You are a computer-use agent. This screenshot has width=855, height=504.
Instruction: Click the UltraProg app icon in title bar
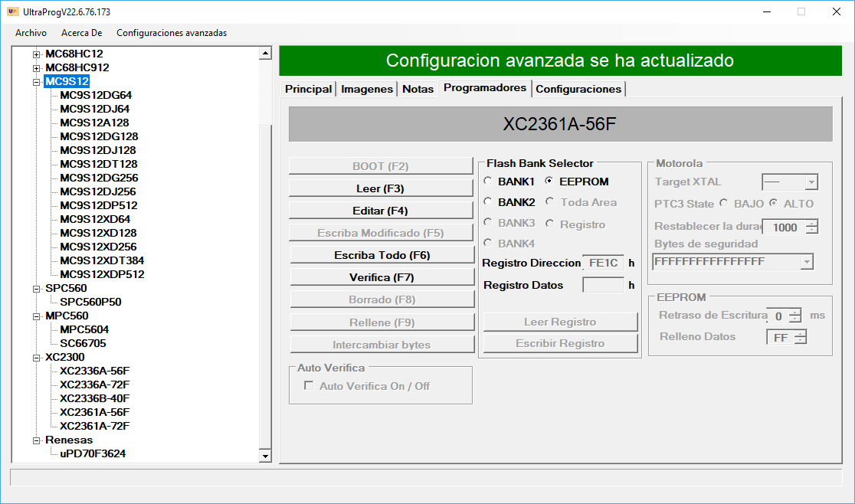pos(12,11)
